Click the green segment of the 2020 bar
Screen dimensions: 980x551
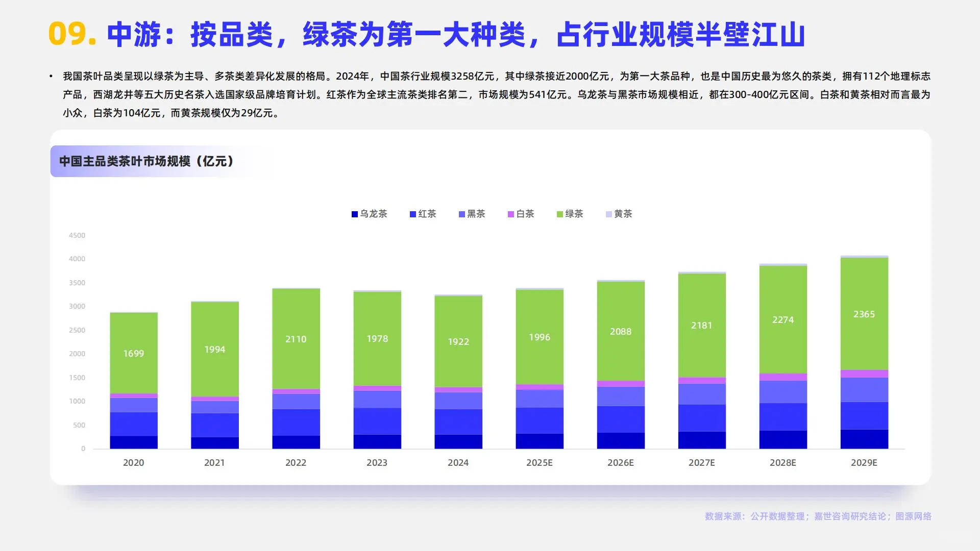tap(133, 353)
